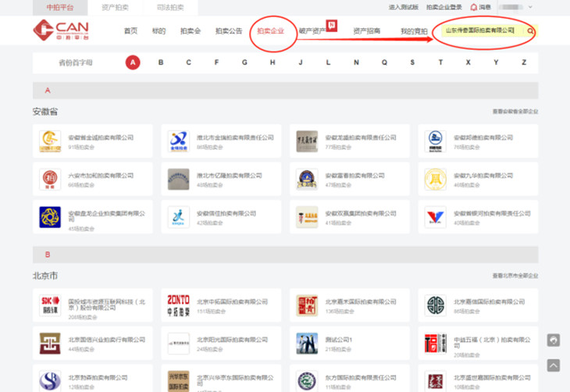Select province letter T filter
The image size is (570, 392).
[x=440, y=62]
